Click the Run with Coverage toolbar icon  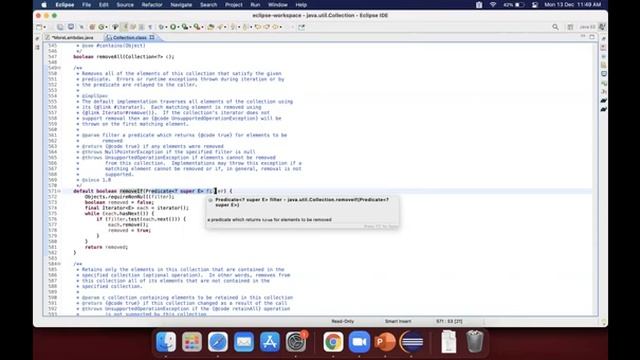185,27
